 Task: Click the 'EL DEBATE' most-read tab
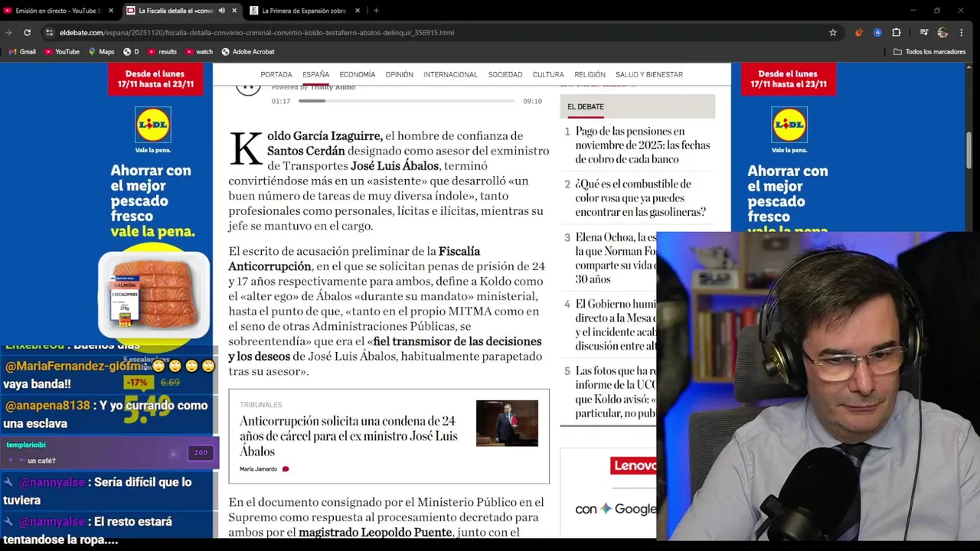tap(586, 107)
